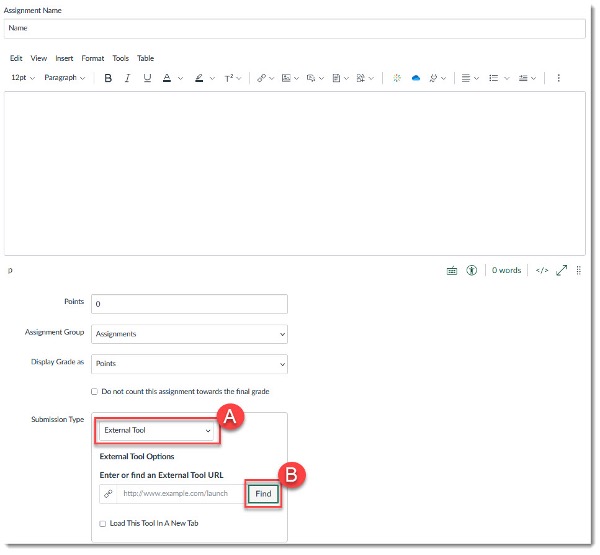Toggle bold formatting in the editor toolbar
The height and width of the screenshot is (555, 600).
tap(108, 78)
